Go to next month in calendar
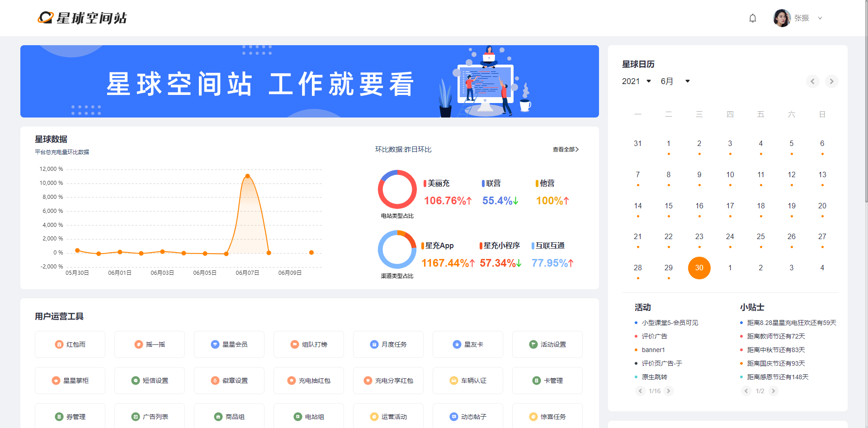Viewport: 868px width, 428px height. tap(831, 81)
